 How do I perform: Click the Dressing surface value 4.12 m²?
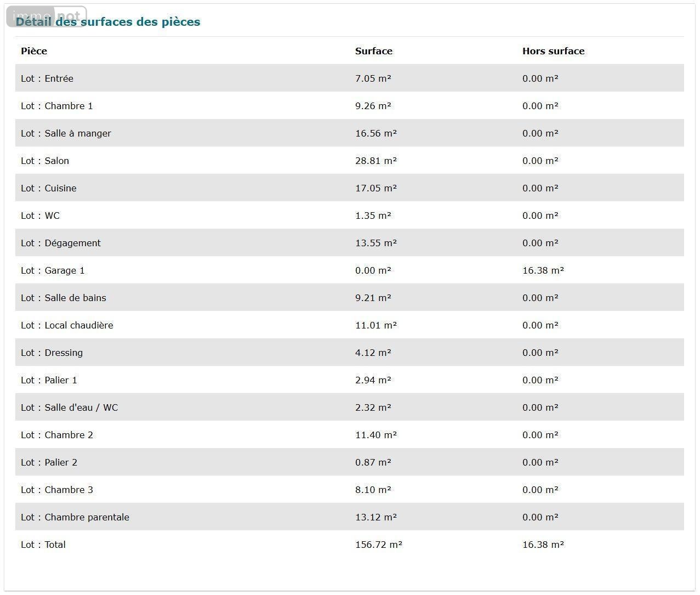pos(373,353)
